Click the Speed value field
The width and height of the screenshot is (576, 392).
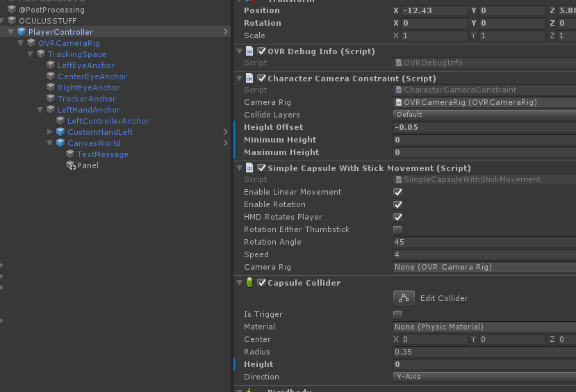coord(484,254)
